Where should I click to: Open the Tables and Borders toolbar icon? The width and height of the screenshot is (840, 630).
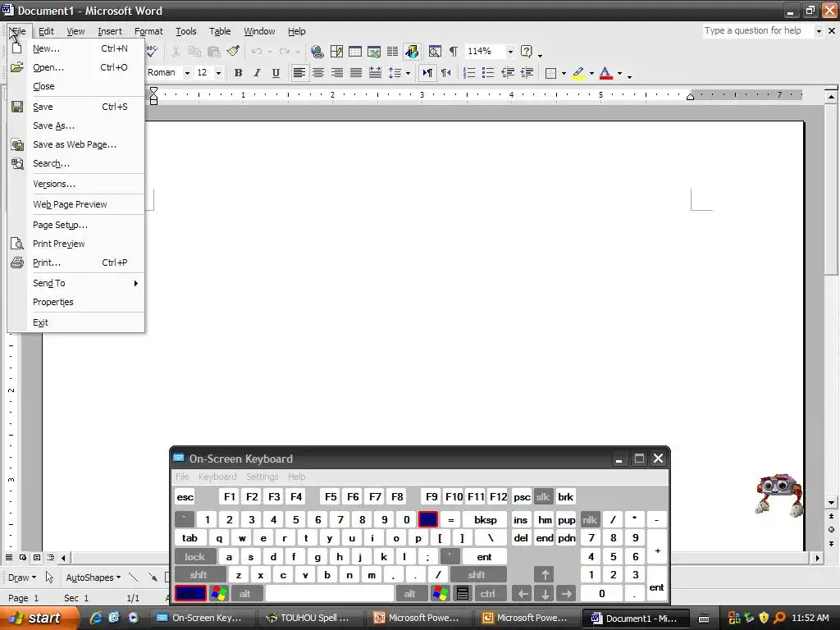pos(336,52)
